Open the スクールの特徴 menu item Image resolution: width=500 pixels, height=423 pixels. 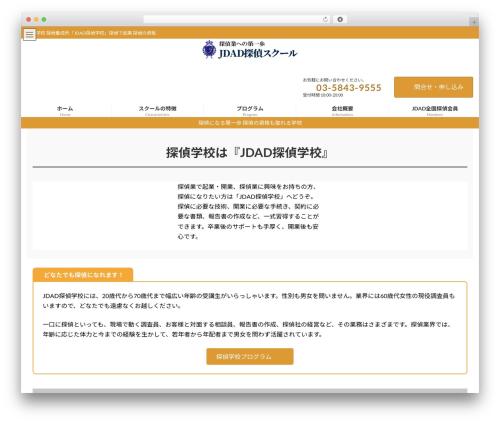(x=157, y=110)
